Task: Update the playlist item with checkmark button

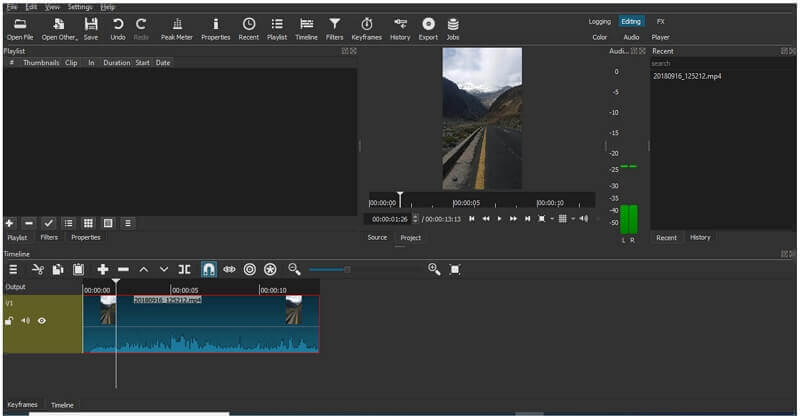Action: pos(48,223)
